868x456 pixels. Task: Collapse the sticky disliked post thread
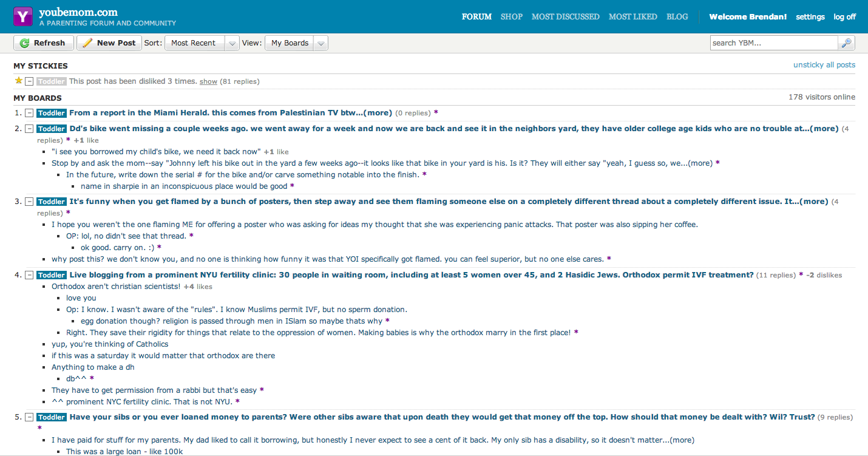(29, 81)
